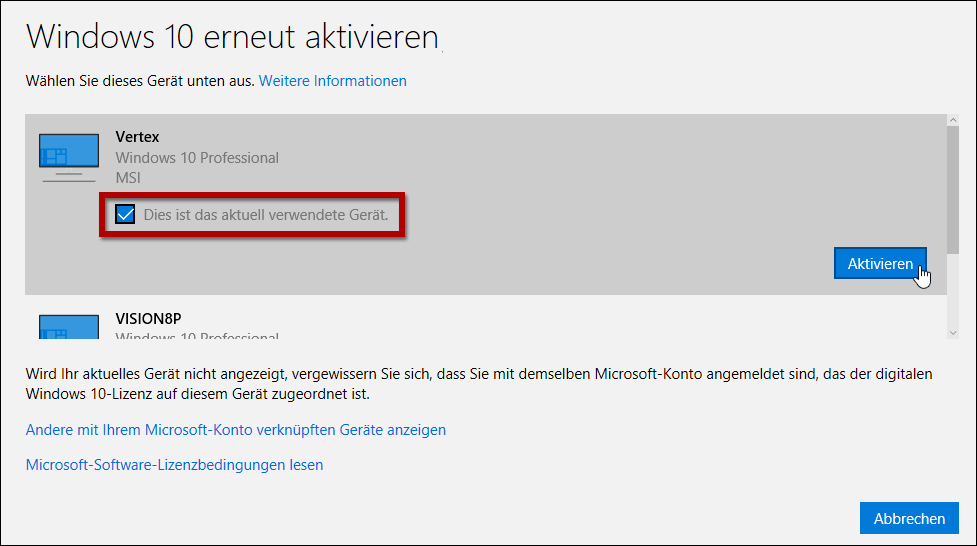This screenshot has height=546, width=977.
Task: Click the MSI manufacturer label
Action: [128, 178]
